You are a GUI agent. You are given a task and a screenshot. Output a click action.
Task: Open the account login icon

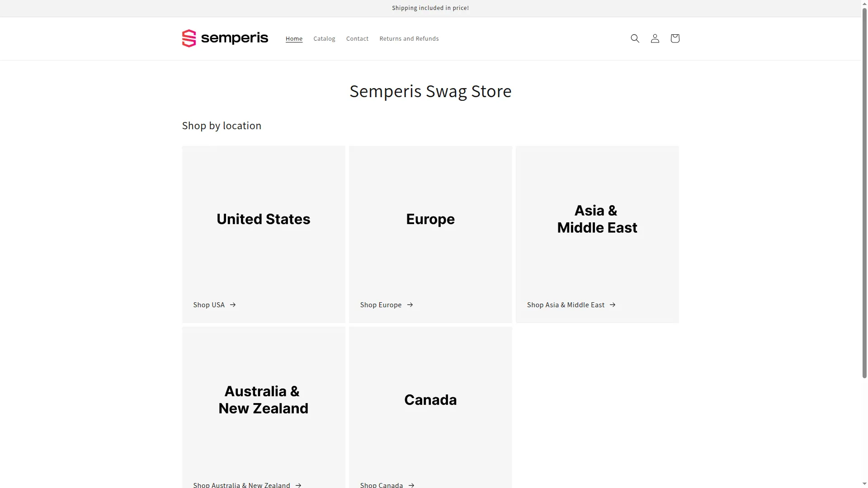coord(655,38)
